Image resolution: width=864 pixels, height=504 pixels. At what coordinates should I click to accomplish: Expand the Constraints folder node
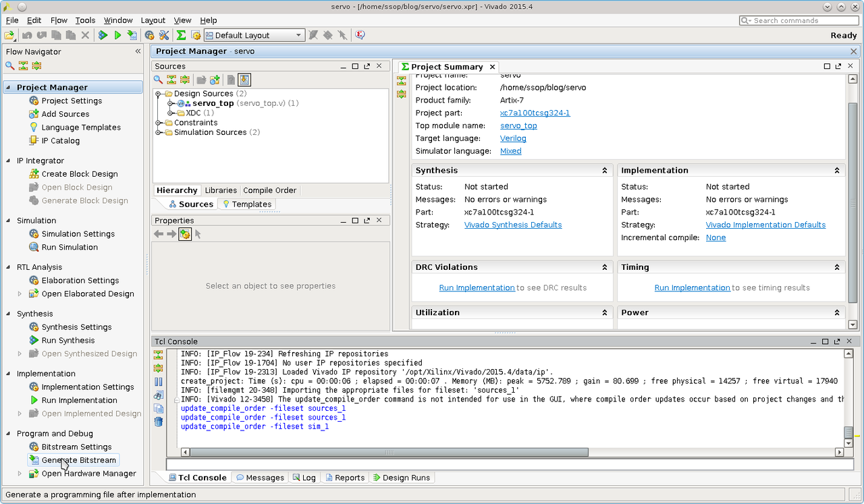[159, 123]
